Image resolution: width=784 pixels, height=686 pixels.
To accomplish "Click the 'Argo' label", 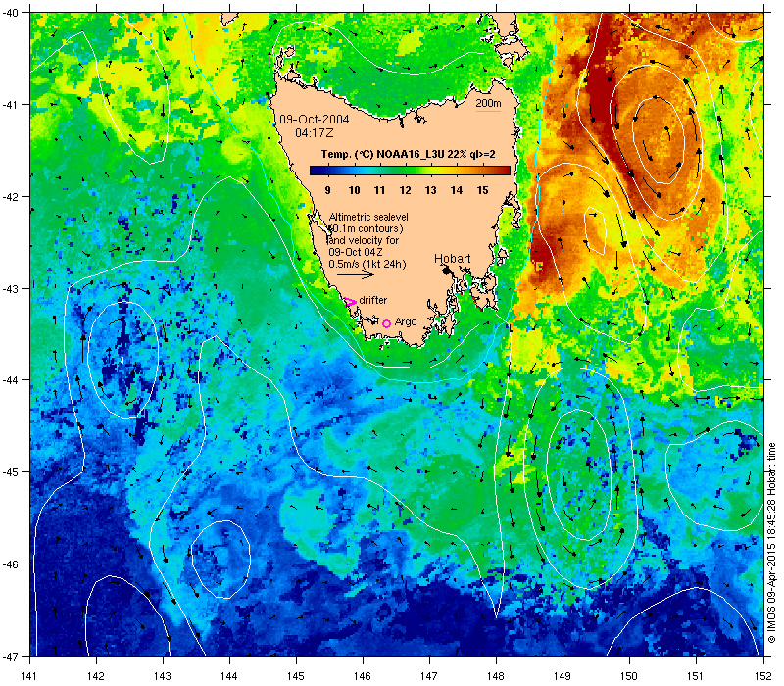I will coord(406,322).
